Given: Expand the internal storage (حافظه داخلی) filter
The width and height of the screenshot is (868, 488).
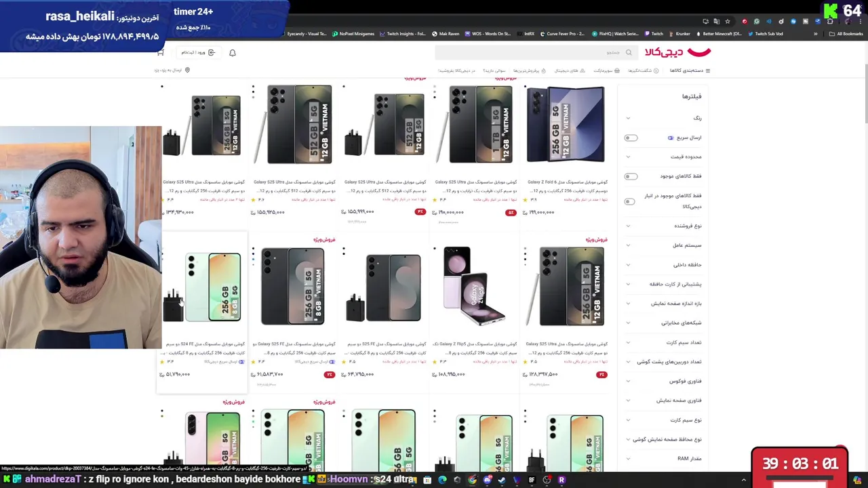Looking at the screenshot, I should [665, 264].
